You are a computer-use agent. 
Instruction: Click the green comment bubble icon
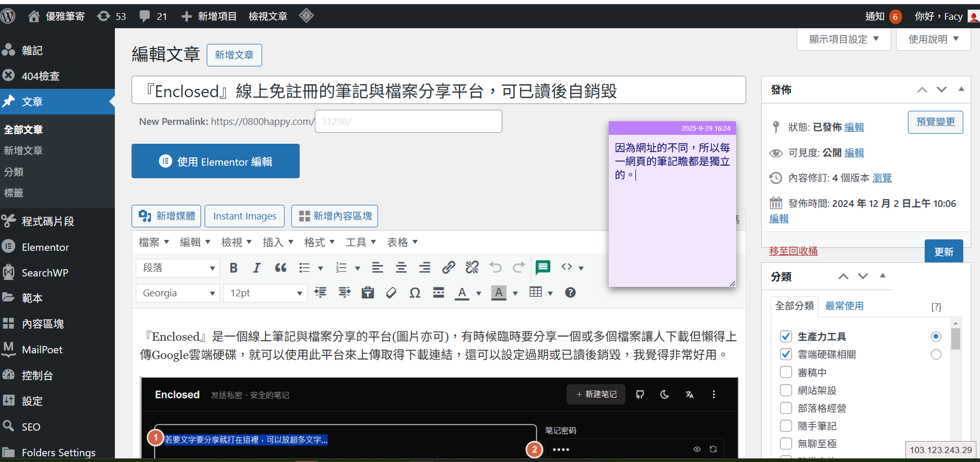coord(543,268)
